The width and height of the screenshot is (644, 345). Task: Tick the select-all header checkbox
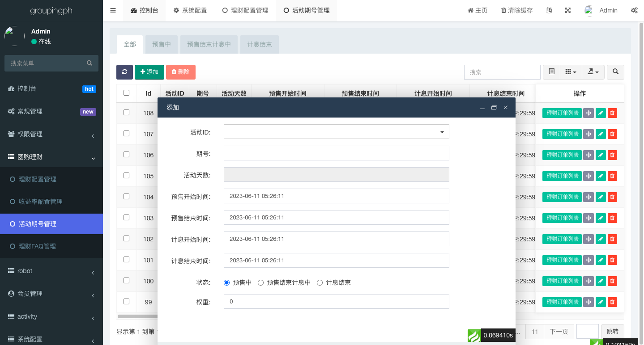tap(126, 93)
